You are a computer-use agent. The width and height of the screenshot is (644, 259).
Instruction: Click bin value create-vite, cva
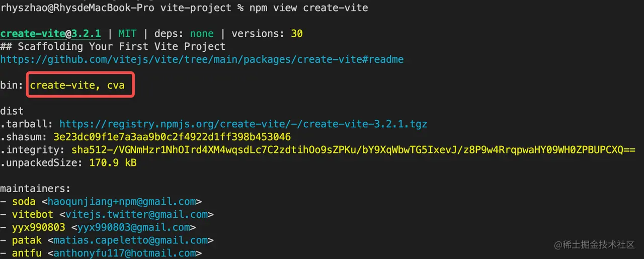pos(77,85)
